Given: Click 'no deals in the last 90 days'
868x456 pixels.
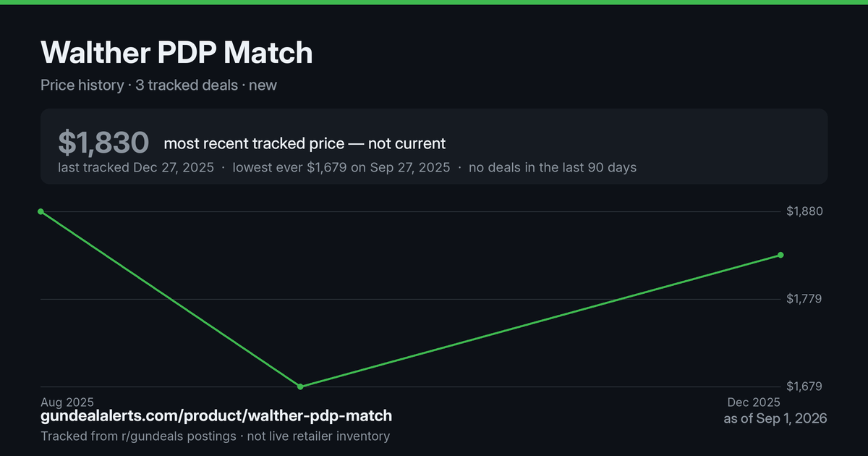Looking at the screenshot, I should click(553, 167).
